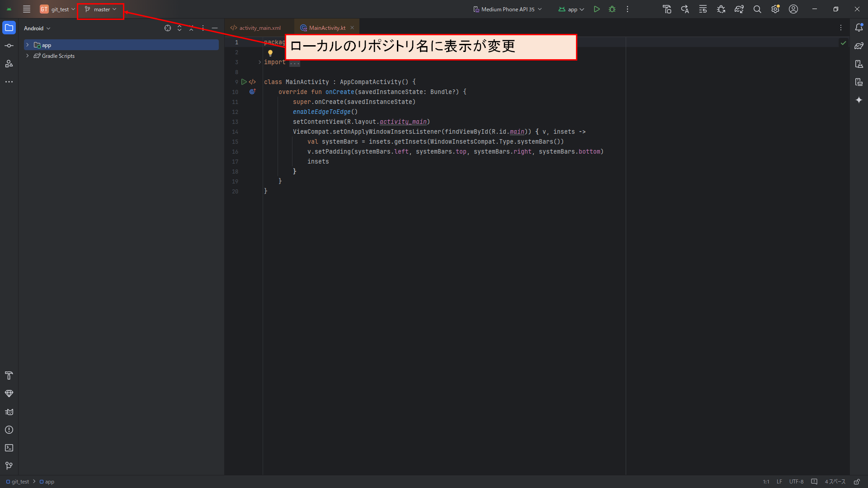Open the Gemini sparkle icon in right sidebar
868x488 pixels.
[x=859, y=100]
